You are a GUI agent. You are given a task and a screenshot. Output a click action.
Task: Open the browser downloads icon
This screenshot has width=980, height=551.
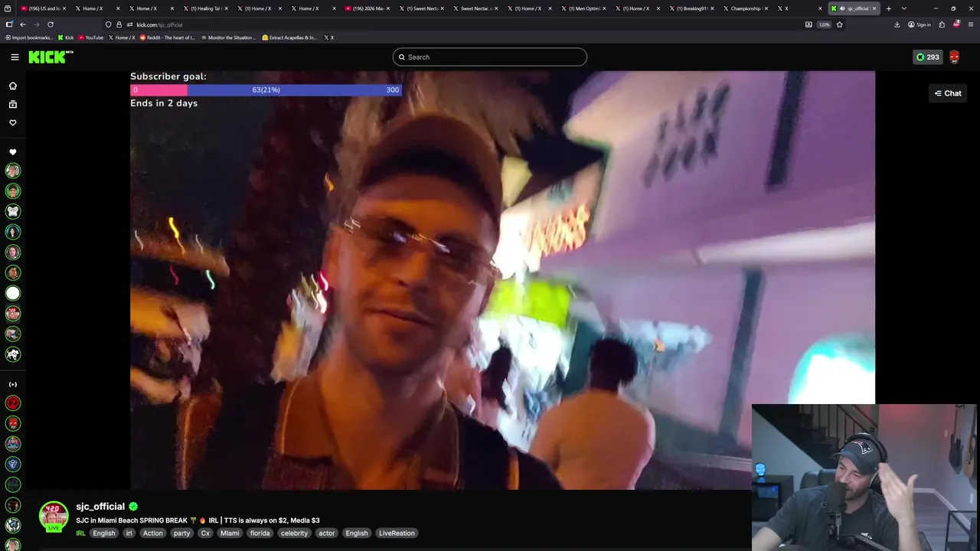897,24
